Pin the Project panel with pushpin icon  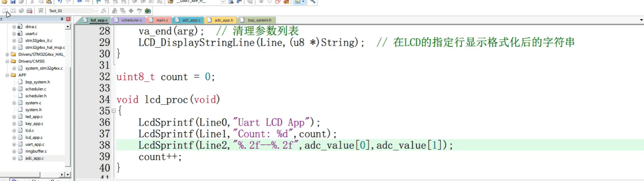click(x=62, y=19)
